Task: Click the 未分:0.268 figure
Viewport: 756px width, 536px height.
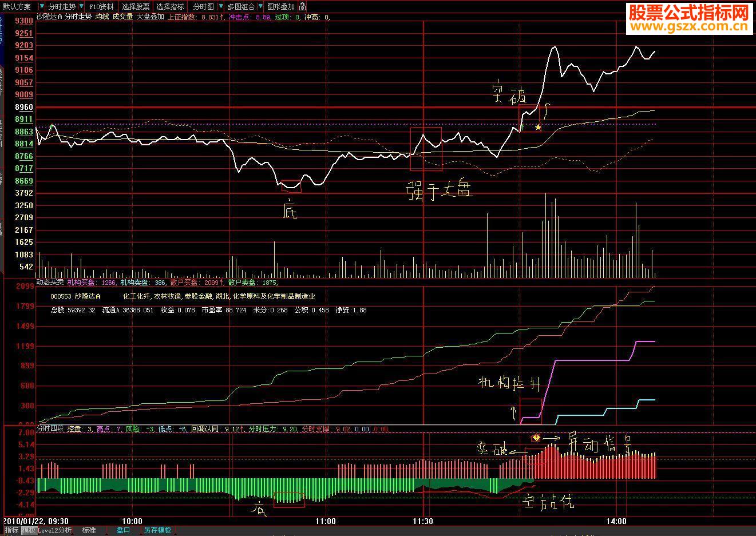Action: (271, 310)
